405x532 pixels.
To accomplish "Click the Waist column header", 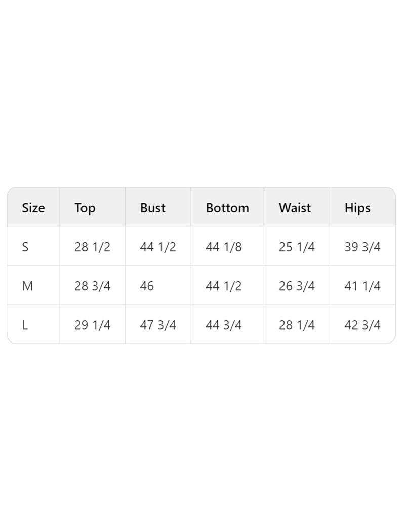I will 295,208.
